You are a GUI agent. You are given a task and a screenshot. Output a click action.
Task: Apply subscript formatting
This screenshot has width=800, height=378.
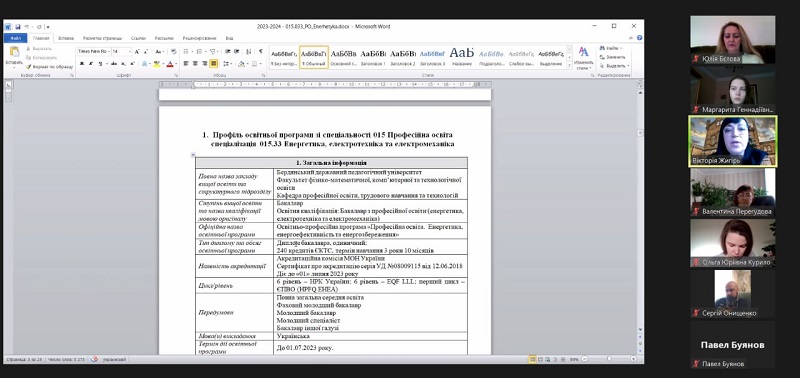pos(123,64)
